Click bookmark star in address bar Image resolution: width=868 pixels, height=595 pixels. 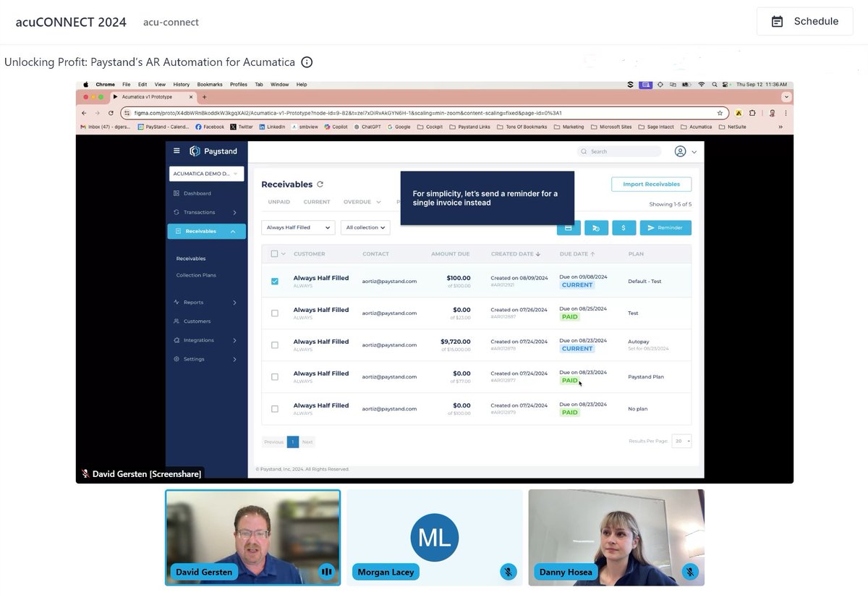click(720, 113)
